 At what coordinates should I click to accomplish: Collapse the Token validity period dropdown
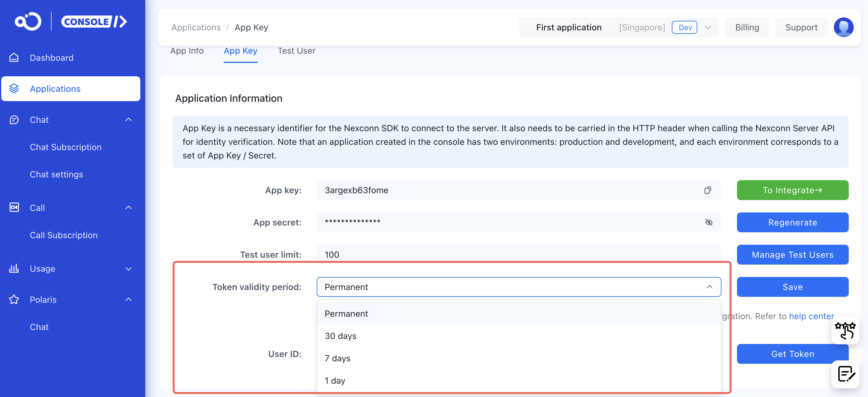click(x=709, y=287)
